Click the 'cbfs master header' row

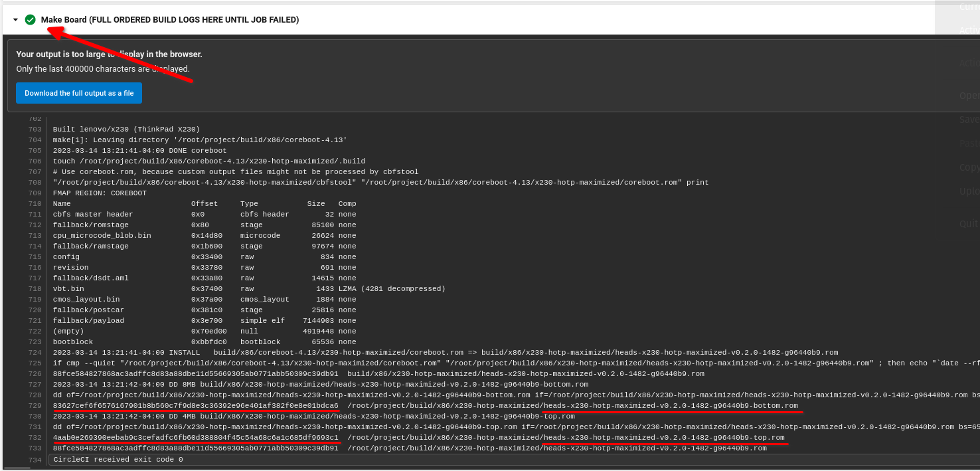pos(204,215)
